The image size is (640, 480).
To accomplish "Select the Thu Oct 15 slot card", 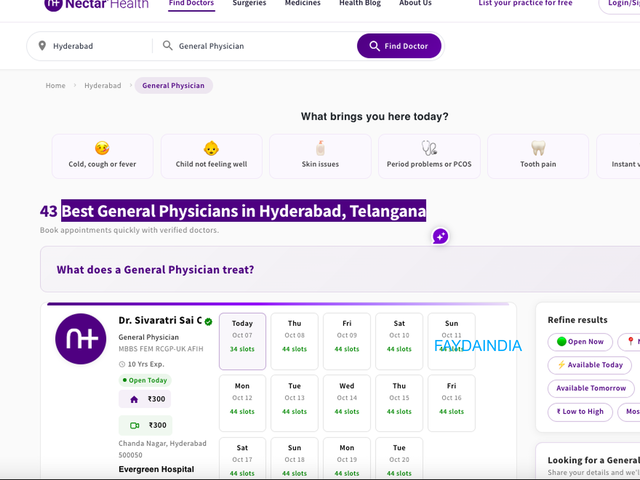I will point(399,403).
